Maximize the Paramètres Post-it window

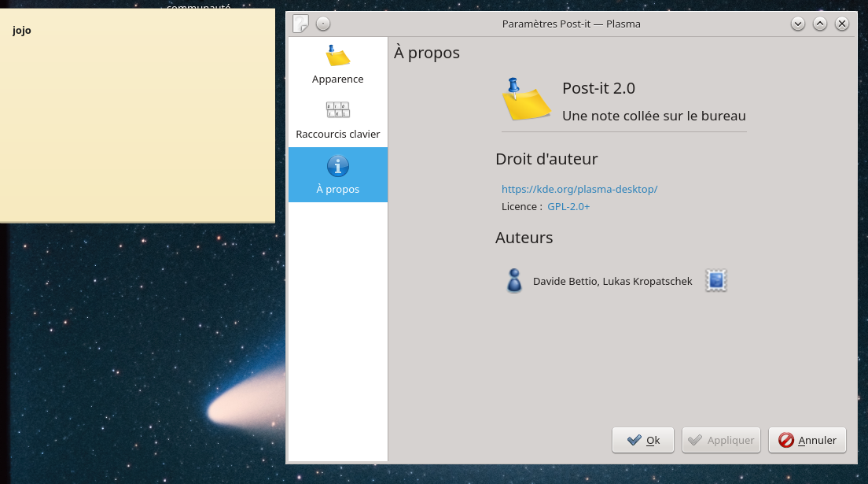click(820, 24)
